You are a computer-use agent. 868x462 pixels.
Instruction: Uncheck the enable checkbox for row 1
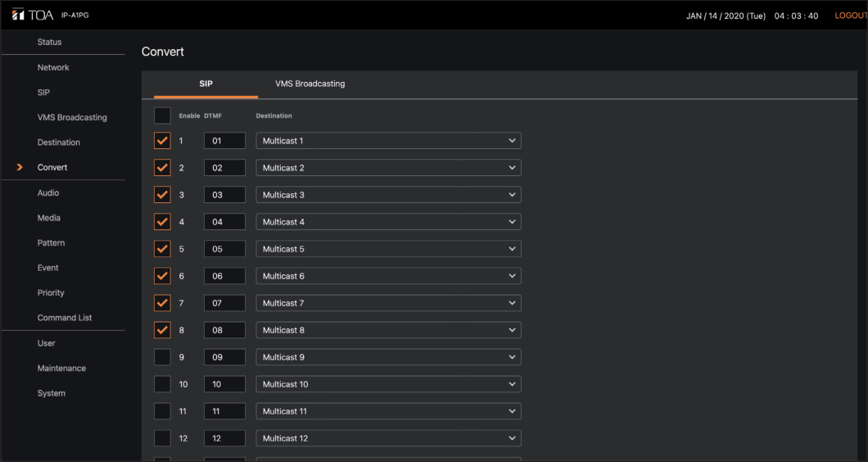(162, 141)
